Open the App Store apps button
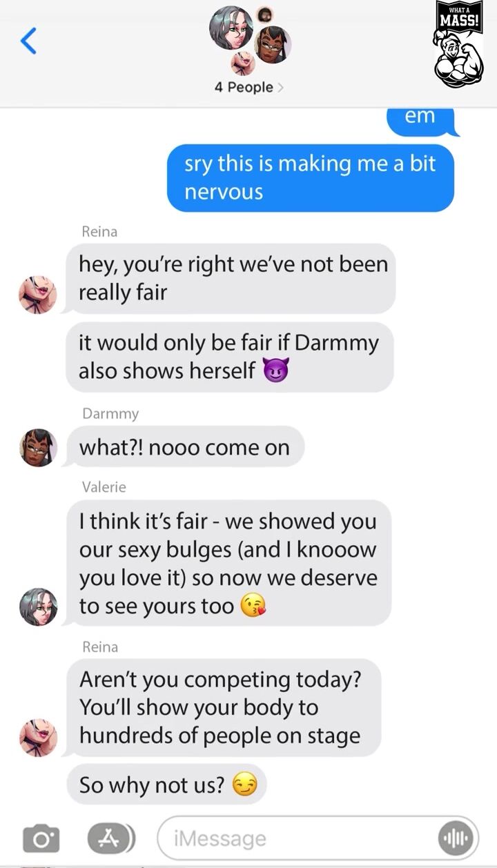Screen dimensions: 497x868 pos(110,838)
